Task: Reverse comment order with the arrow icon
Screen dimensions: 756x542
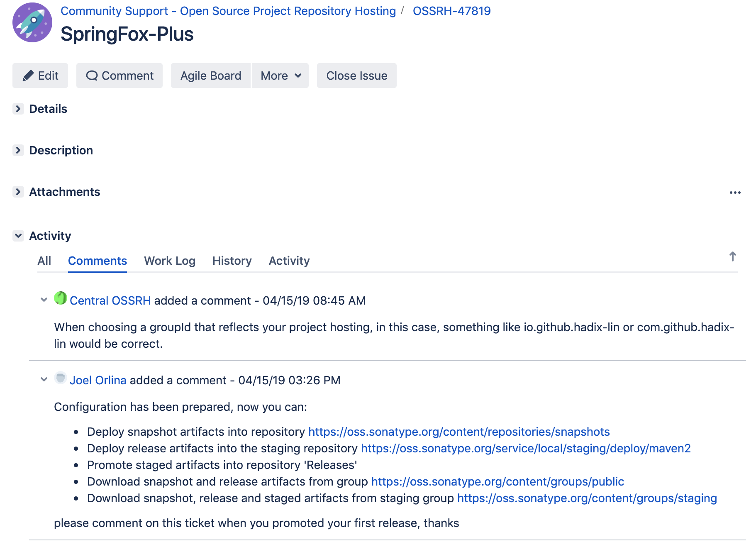Action: pyautogui.click(x=733, y=256)
